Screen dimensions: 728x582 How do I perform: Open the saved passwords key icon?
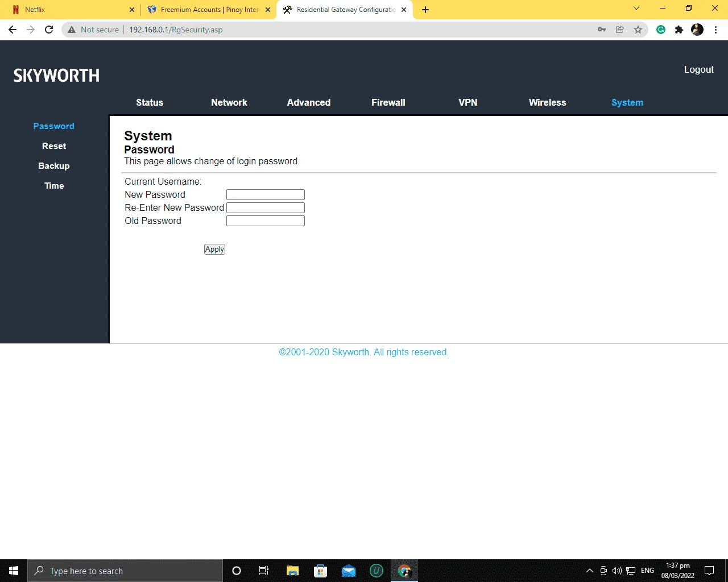pyautogui.click(x=602, y=30)
